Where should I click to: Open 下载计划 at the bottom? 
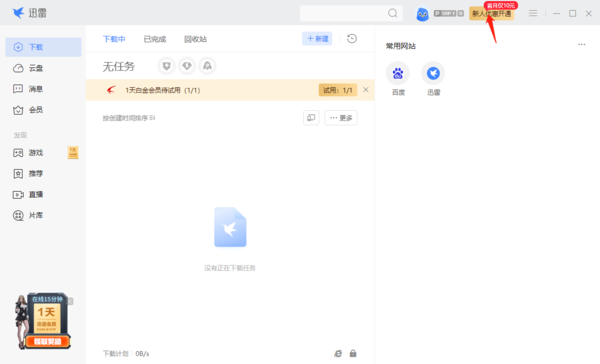click(x=116, y=354)
